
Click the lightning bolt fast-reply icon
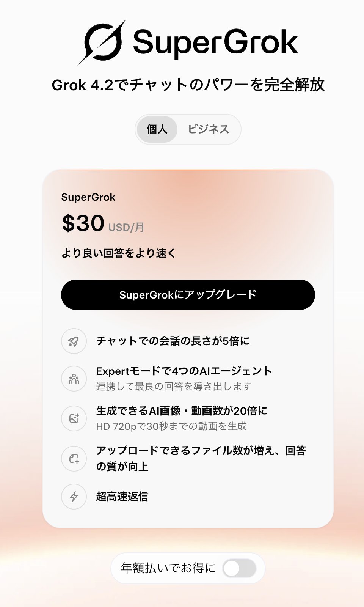(74, 496)
